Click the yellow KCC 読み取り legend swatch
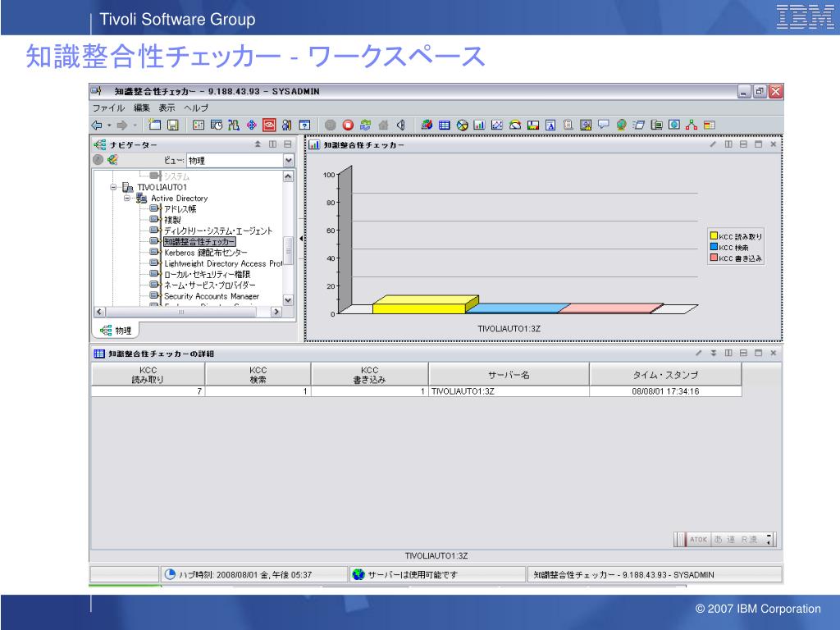 (714, 235)
